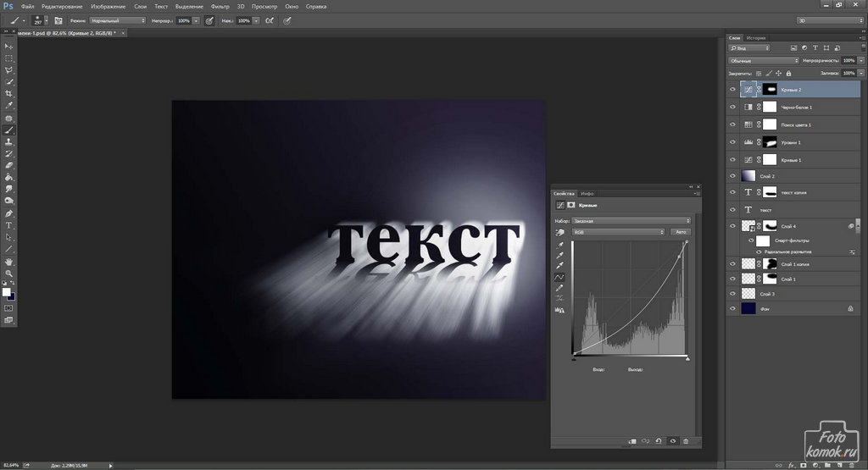
Task: Choose the Eyedropper tool in the toolbox
Action: 9,106
